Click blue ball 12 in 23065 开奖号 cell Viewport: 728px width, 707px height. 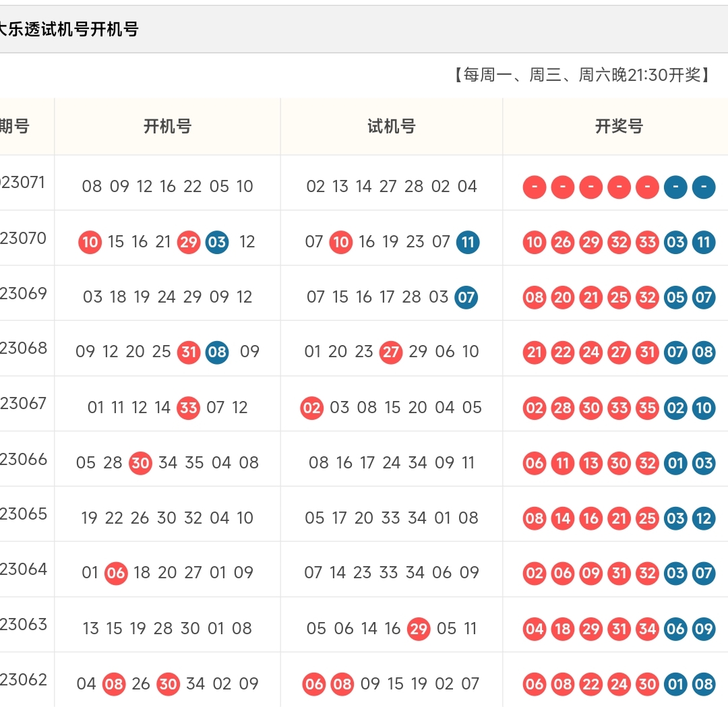(704, 518)
